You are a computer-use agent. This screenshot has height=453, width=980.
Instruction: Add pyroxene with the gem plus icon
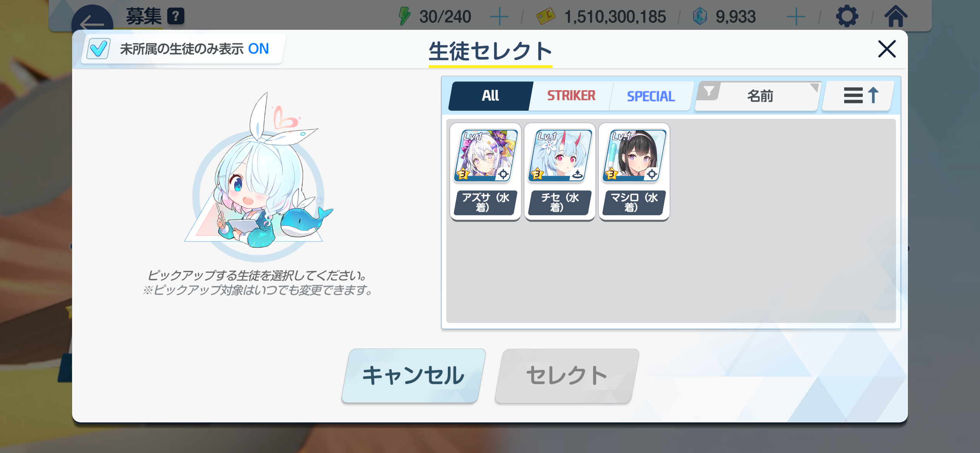(796, 17)
